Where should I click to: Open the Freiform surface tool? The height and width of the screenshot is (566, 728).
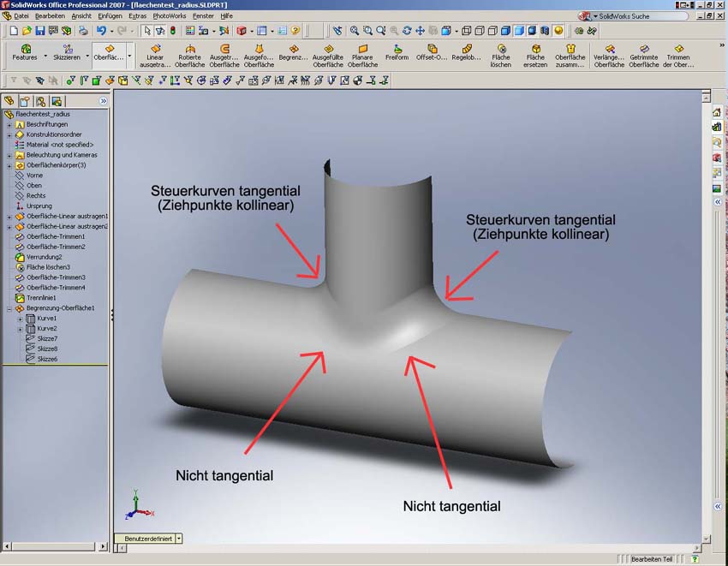pos(397,52)
